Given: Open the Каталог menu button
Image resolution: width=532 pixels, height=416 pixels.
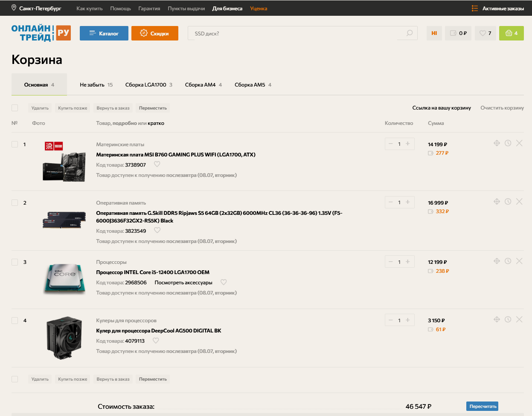Looking at the screenshot, I should pyautogui.click(x=104, y=33).
